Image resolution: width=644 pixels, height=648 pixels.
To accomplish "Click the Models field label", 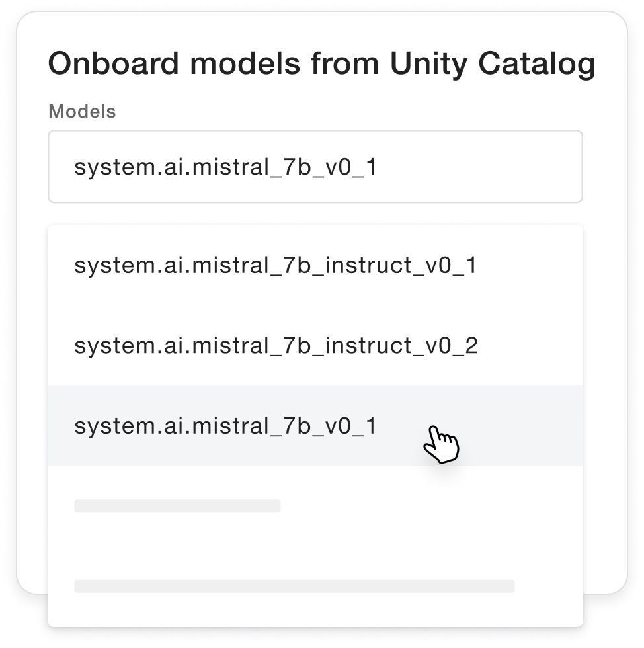I will tap(82, 112).
